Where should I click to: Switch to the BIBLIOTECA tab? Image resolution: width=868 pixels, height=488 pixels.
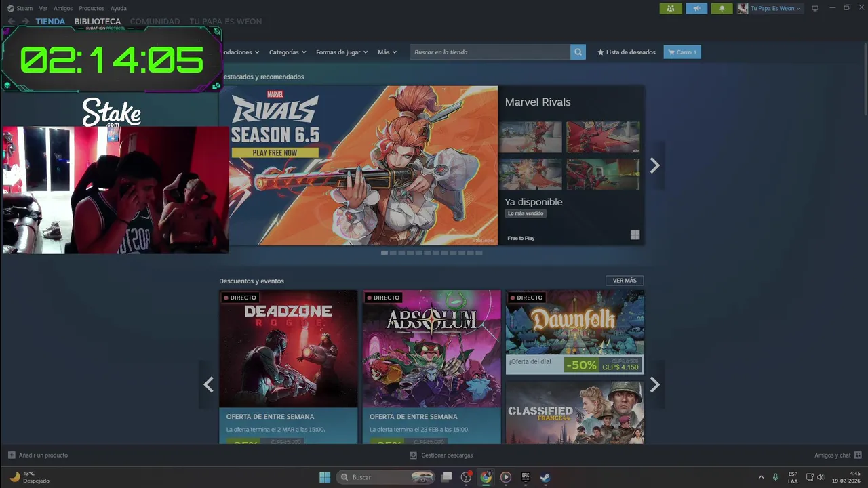(98, 22)
